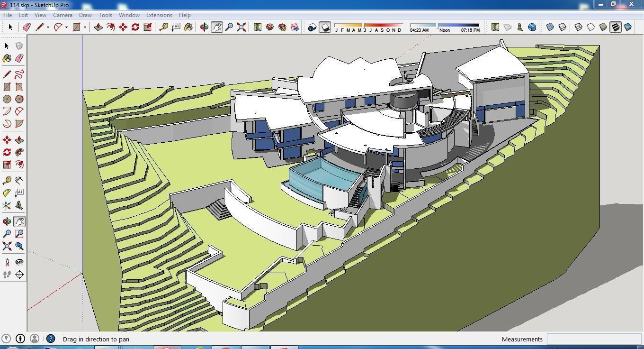This screenshot has height=349, width=644.
Task: Open the Instructor help question icon
Action: click(51, 339)
